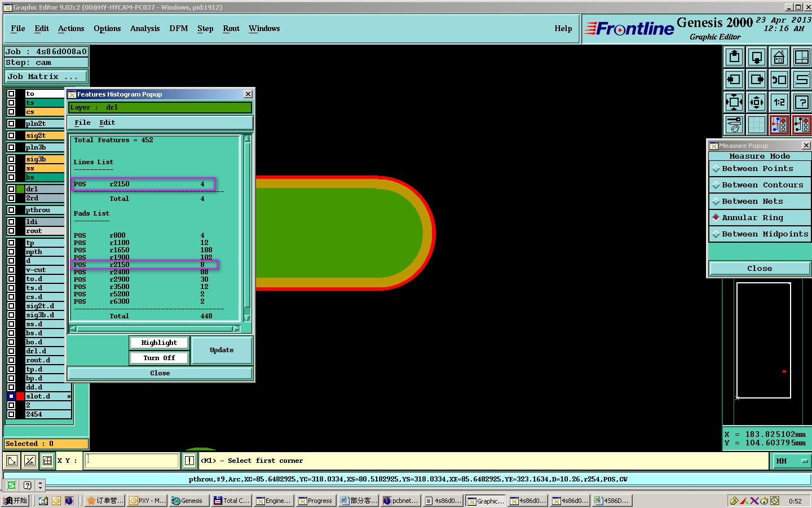Open the Options menu
The image size is (812, 508).
coord(107,28)
